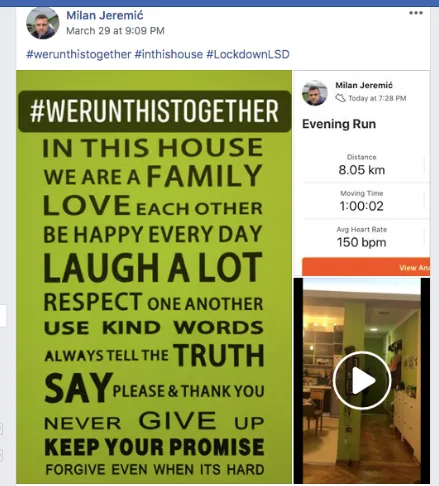The height and width of the screenshot is (486, 439).
Task: Click the shoe icon next to Today at 7:28 PM
Action: 340,98
